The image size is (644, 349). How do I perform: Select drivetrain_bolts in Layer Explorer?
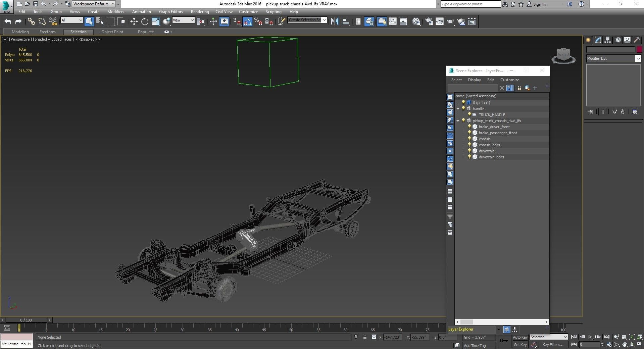(491, 157)
